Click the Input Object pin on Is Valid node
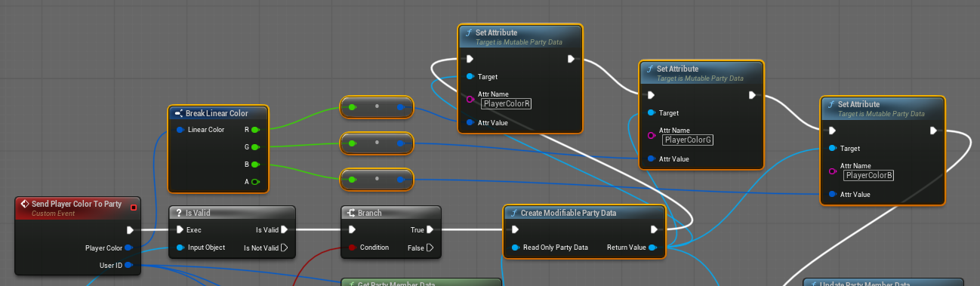The width and height of the screenshot is (980, 286). pos(180,248)
